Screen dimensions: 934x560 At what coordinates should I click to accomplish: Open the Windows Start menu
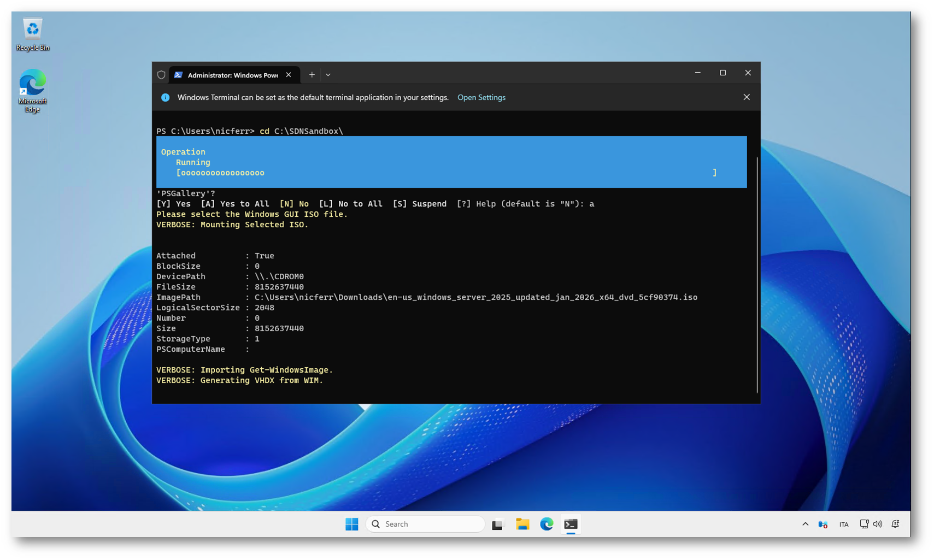pos(351,524)
